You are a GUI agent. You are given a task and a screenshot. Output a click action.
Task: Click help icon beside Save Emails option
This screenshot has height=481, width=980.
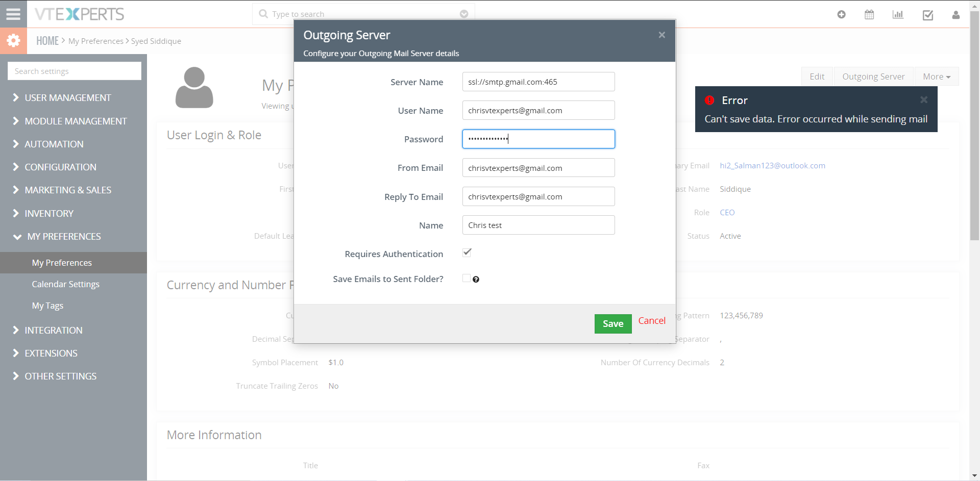pos(476,280)
